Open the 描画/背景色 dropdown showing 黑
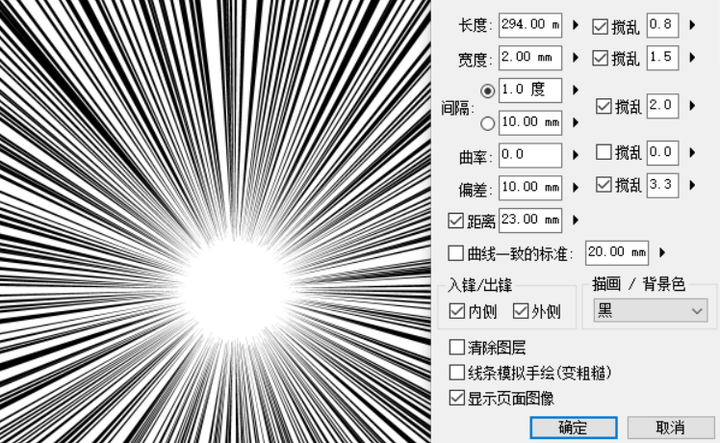Viewport: 720px width, 443px height. 650,311
